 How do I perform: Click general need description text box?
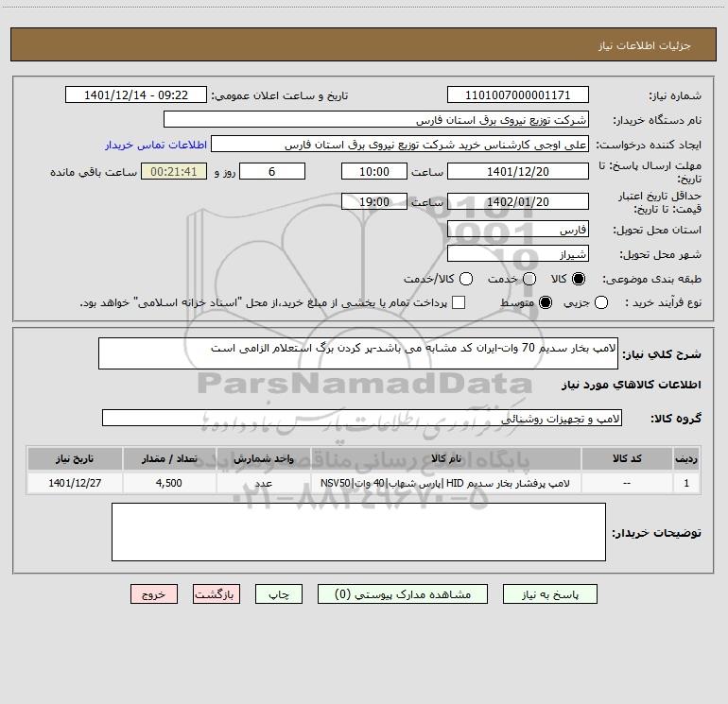point(358,353)
